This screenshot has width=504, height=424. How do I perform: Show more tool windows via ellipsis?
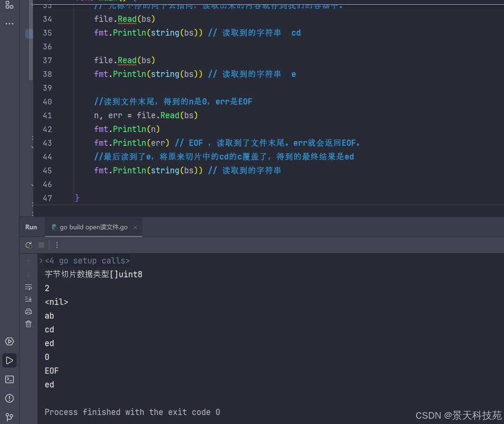point(9,23)
